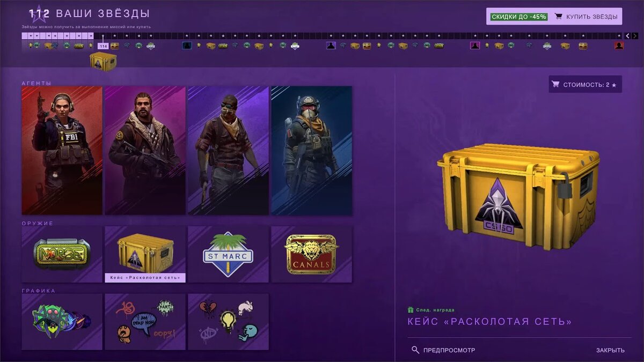Image resolution: width=644 pixels, height=362 pixels.
Task: Click the red agent silhouette at track end
Action: [619, 46]
